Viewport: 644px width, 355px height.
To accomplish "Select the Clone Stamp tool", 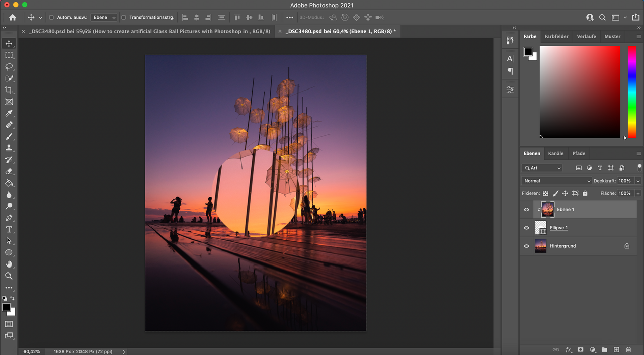I will (9, 148).
